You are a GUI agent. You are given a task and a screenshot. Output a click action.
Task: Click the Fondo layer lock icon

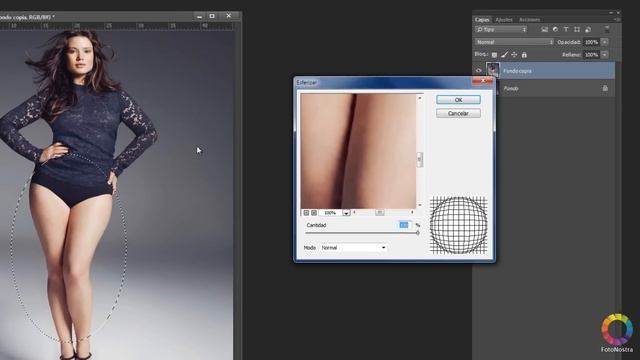605,88
